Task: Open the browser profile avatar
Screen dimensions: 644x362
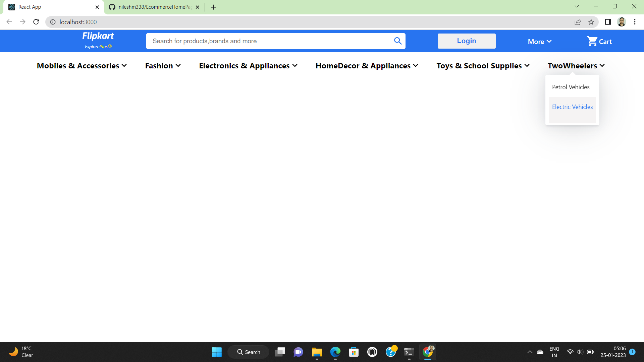Action: tap(622, 22)
